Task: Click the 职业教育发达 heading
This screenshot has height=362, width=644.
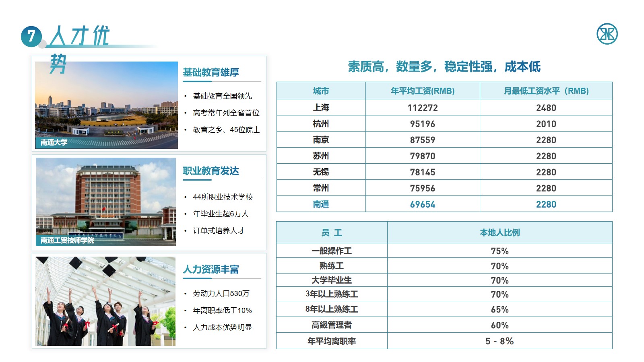Action: 211,171
